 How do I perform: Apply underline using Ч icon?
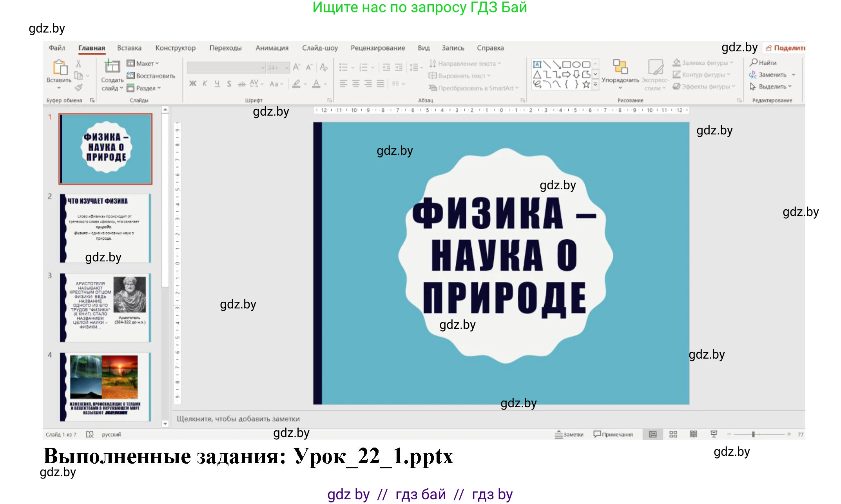point(217,83)
